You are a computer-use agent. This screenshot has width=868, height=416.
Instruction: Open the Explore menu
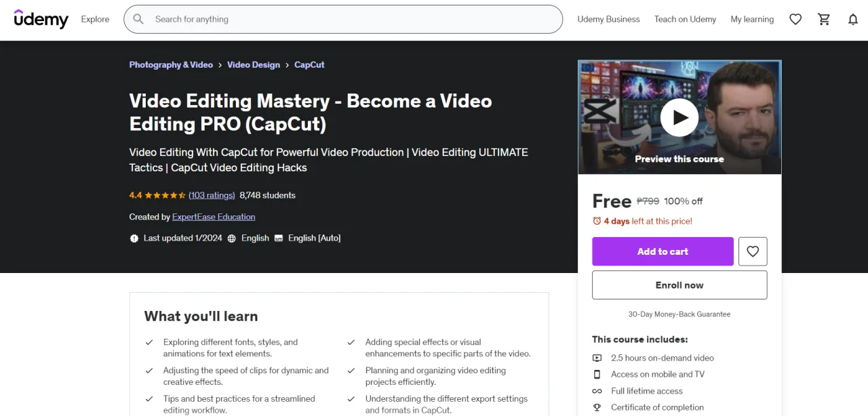95,19
